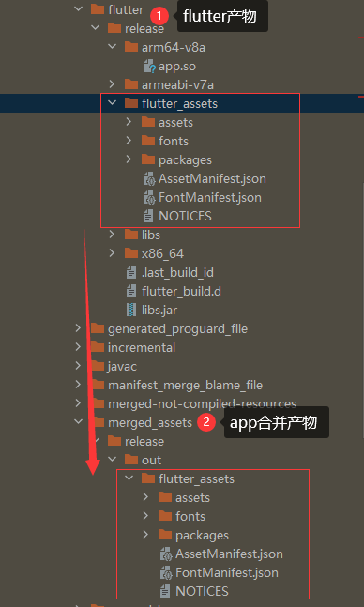364x607 pixels.
Task: Expand packages folder under out/flutter_assets
Action: pos(146,535)
